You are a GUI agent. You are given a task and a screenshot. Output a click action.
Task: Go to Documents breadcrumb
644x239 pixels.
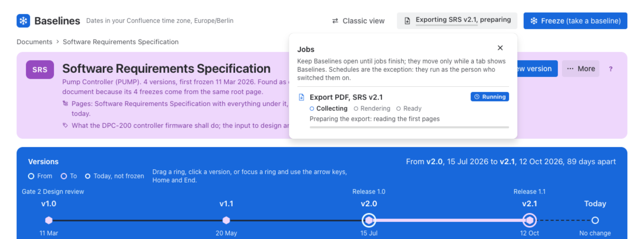(34, 42)
